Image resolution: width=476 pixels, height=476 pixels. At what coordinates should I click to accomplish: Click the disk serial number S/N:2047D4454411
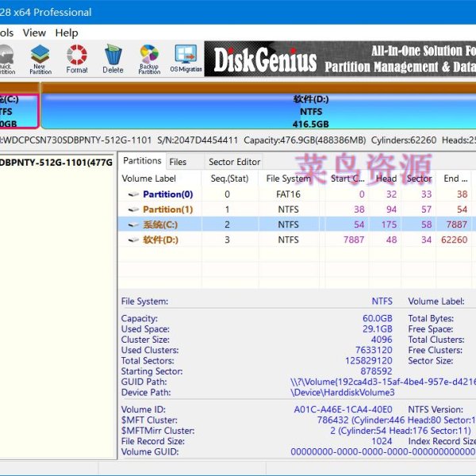tap(198, 140)
